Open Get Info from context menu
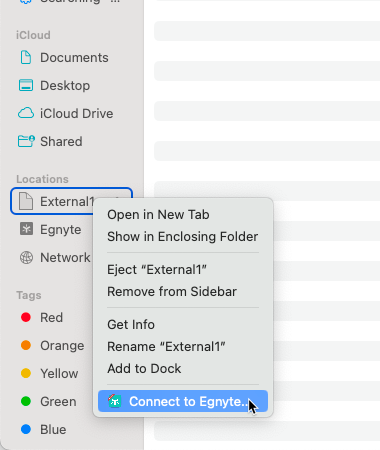The width and height of the screenshot is (380, 450). [131, 325]
